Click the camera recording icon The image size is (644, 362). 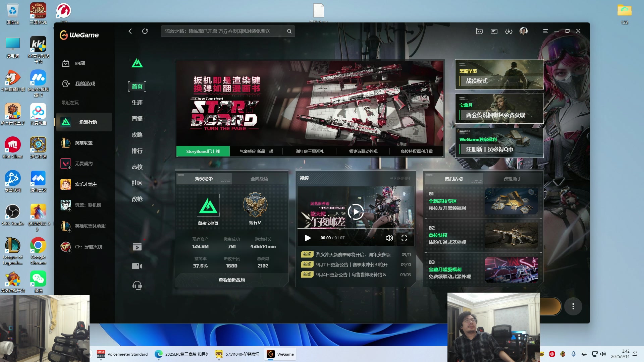(137, 266)
